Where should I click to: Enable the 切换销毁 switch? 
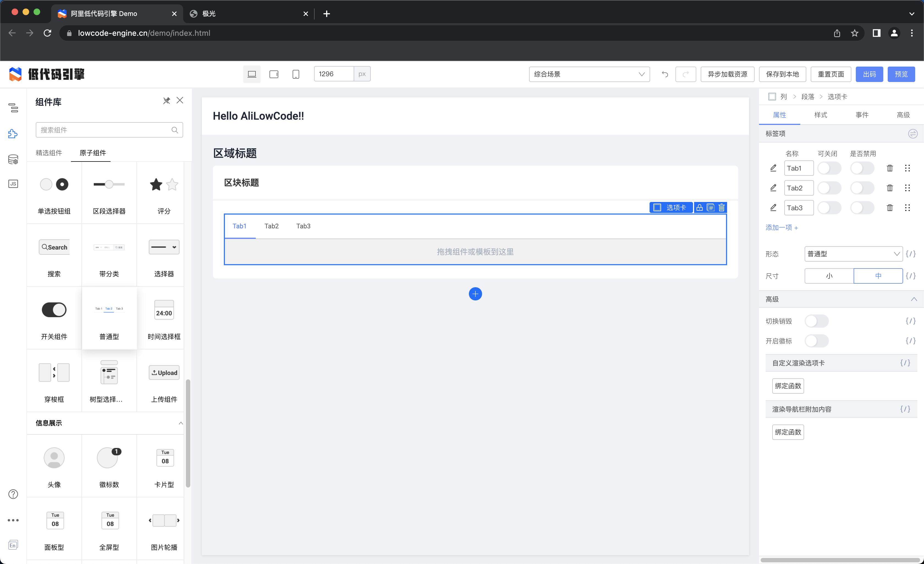[x=816, y=321]
